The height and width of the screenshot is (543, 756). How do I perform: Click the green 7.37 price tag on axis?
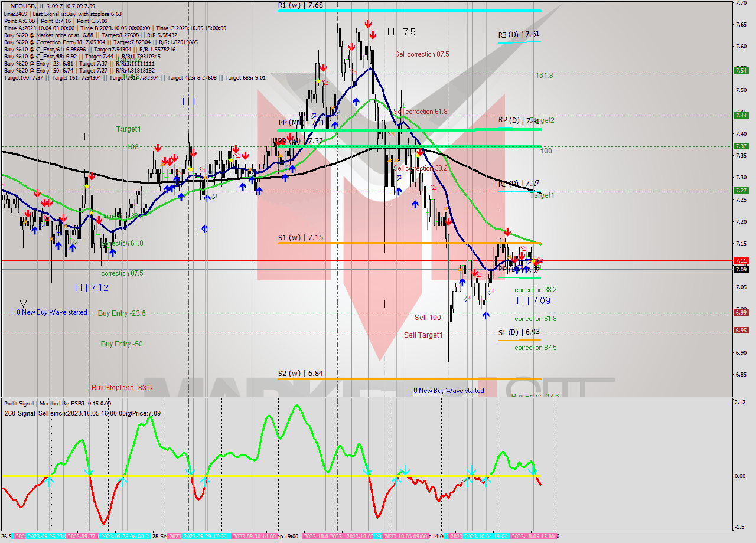coord(741,146)
